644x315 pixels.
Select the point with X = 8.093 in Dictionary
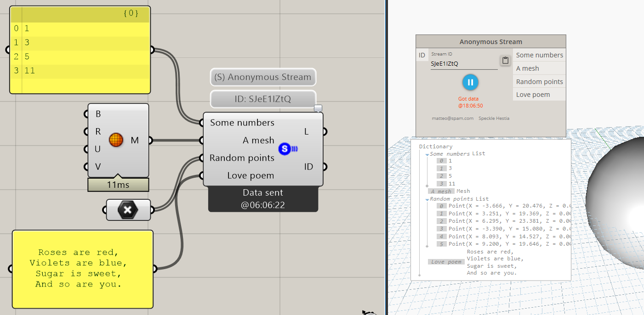[x=503, y=236]
